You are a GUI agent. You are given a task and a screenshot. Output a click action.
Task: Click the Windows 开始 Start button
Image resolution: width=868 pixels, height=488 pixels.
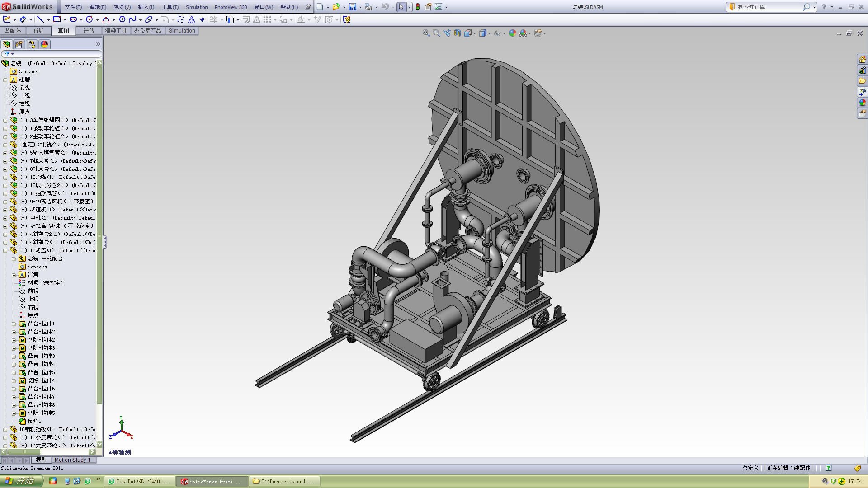[22, 481]
